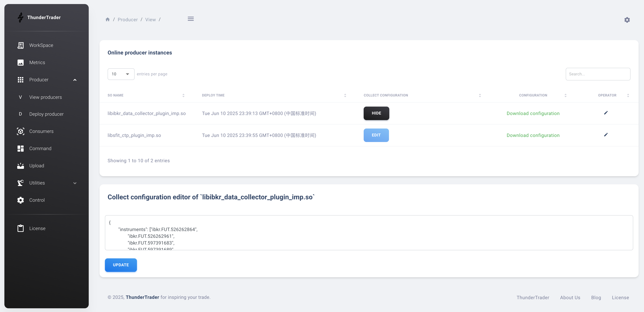Click the Consumers cube icon

(x=21, y=131)
